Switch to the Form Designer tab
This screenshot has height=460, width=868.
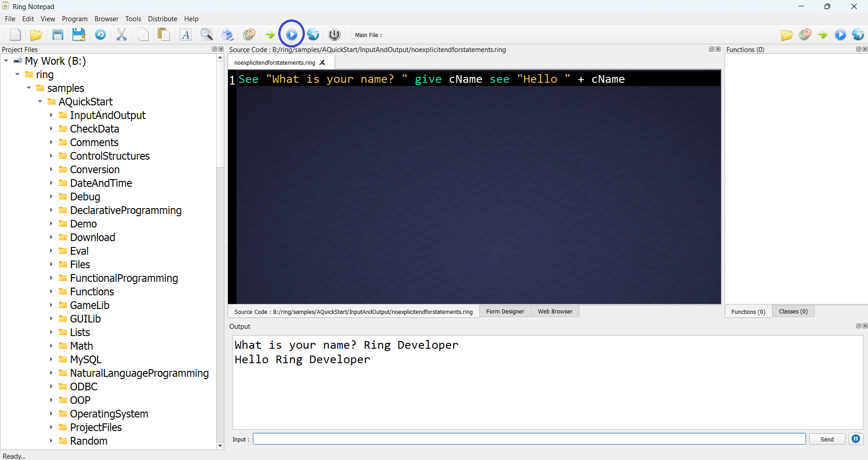(x=504, y=311)
